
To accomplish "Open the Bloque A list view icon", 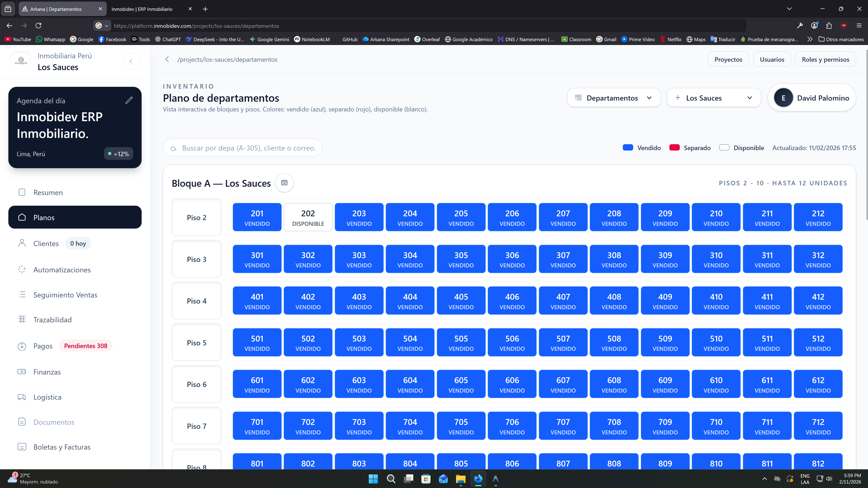I will 284,183.
